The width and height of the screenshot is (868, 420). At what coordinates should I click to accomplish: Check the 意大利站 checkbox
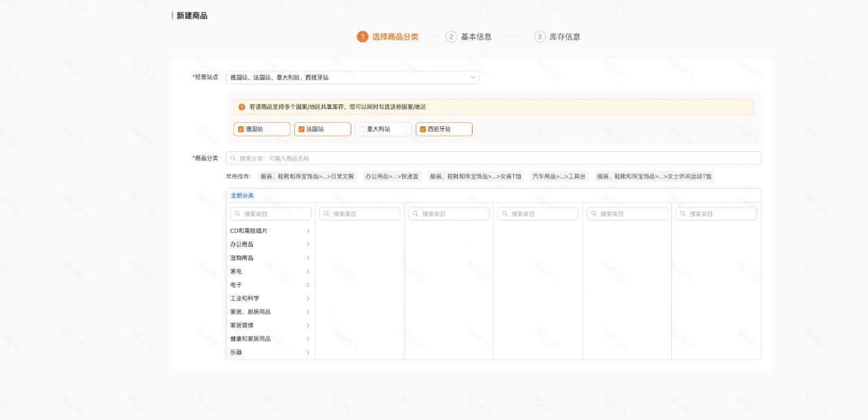tap(362, 129)
